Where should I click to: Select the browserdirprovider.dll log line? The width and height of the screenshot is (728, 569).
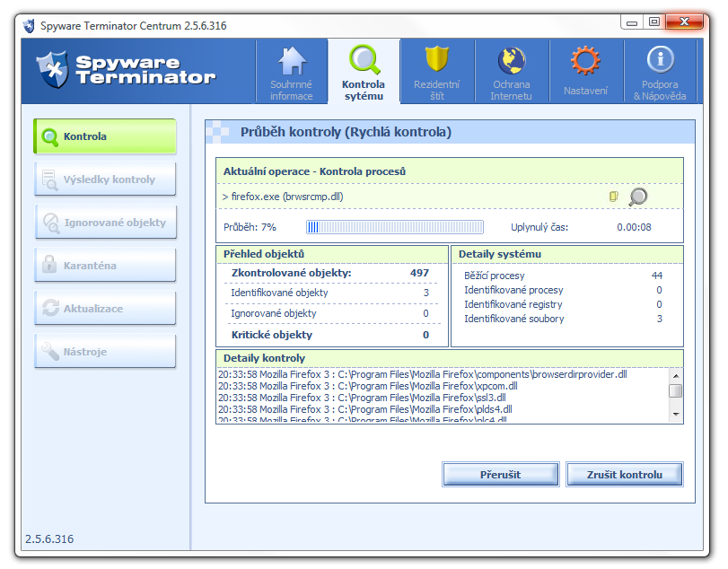tap(423, 374)
